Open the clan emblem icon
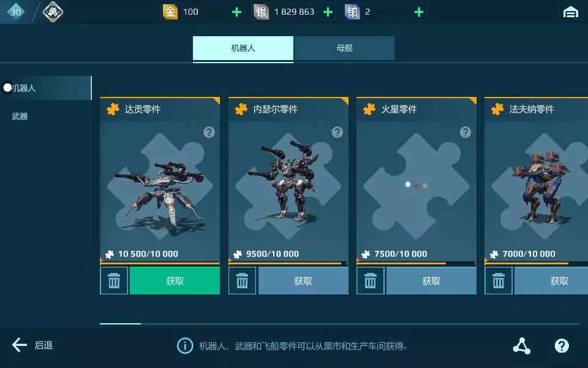This screenshot has width=588, height=368. (x=53, y=12)
